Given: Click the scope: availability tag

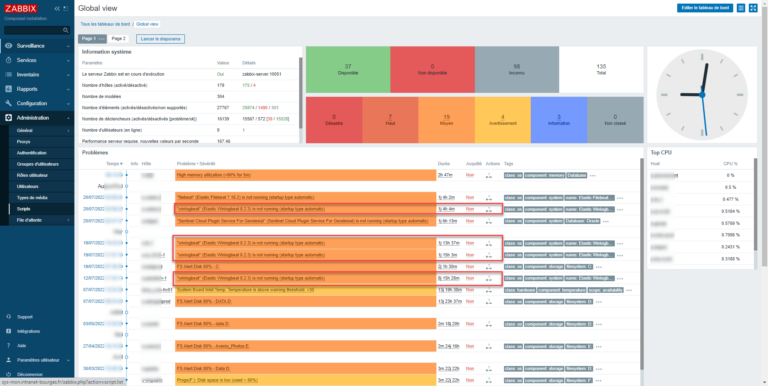Looking at the screenshot, I should click(605, 290).
